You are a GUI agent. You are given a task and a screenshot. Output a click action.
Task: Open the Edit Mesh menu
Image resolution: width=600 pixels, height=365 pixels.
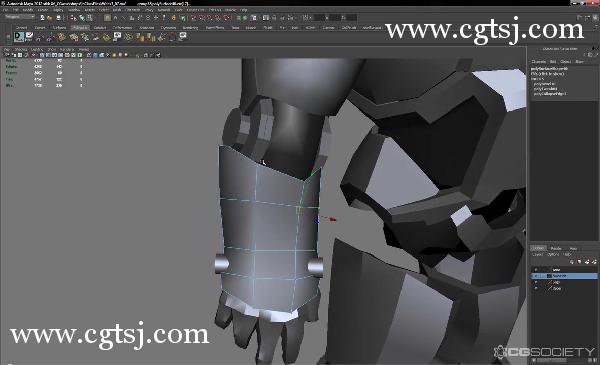(x=132, y=10)
